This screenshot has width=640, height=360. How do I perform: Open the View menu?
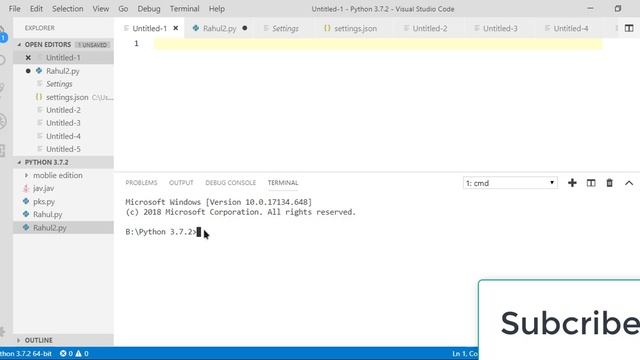(x=100, y=9)
